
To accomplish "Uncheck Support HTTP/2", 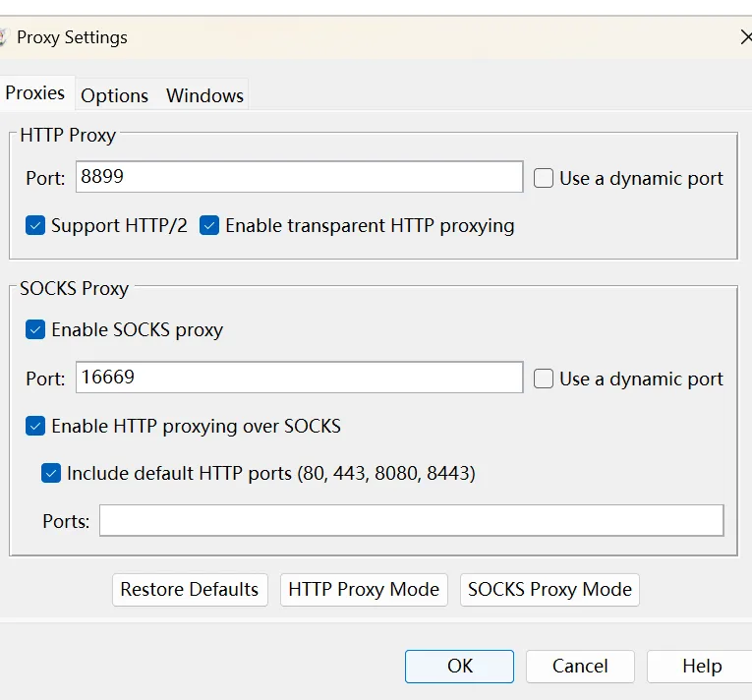I will tap(35, 225).
